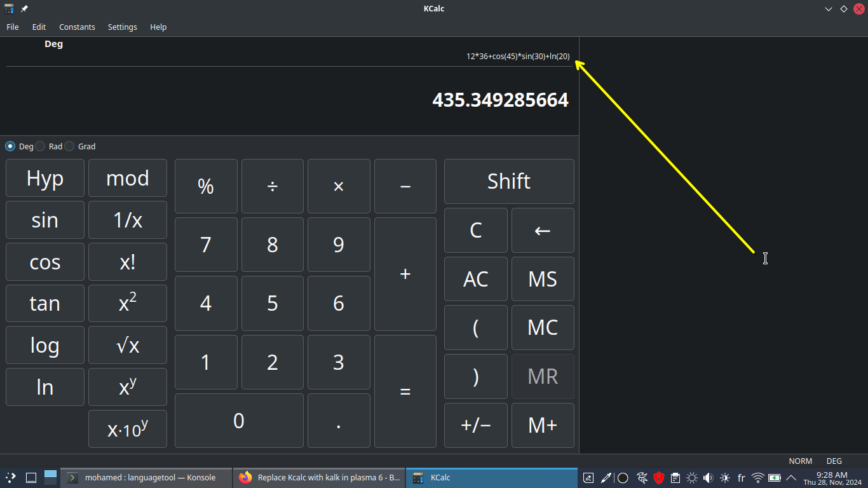Click the MC memory clear button
The width and height of the screenshot is (868, 488).
click(543, 327)
